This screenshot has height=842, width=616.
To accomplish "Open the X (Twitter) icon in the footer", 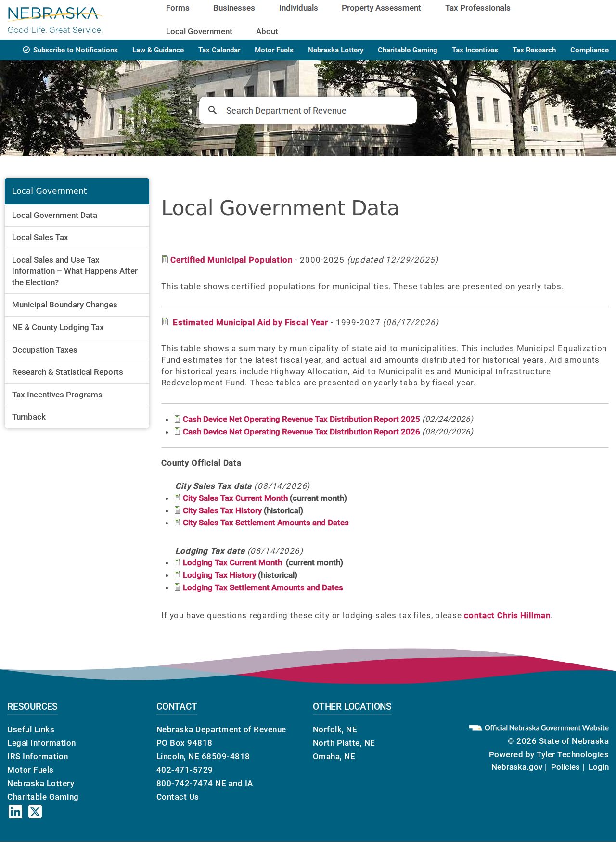I will pyautogui.click(x=35, y=812).
